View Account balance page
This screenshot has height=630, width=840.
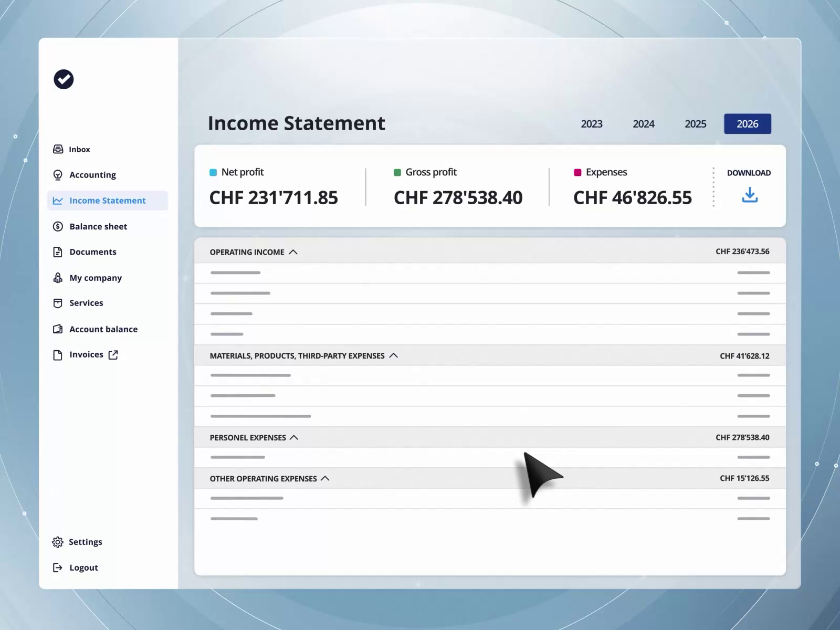(103, 329)
